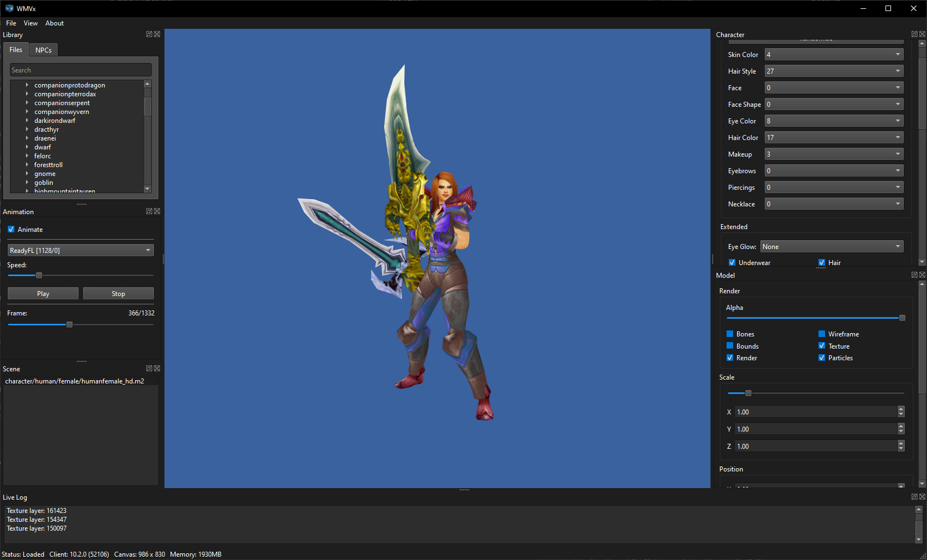Expand the dwarf tree item
The width and height of the screenshot is (927, 560).
pyautogui.click(x=27, y=147)
